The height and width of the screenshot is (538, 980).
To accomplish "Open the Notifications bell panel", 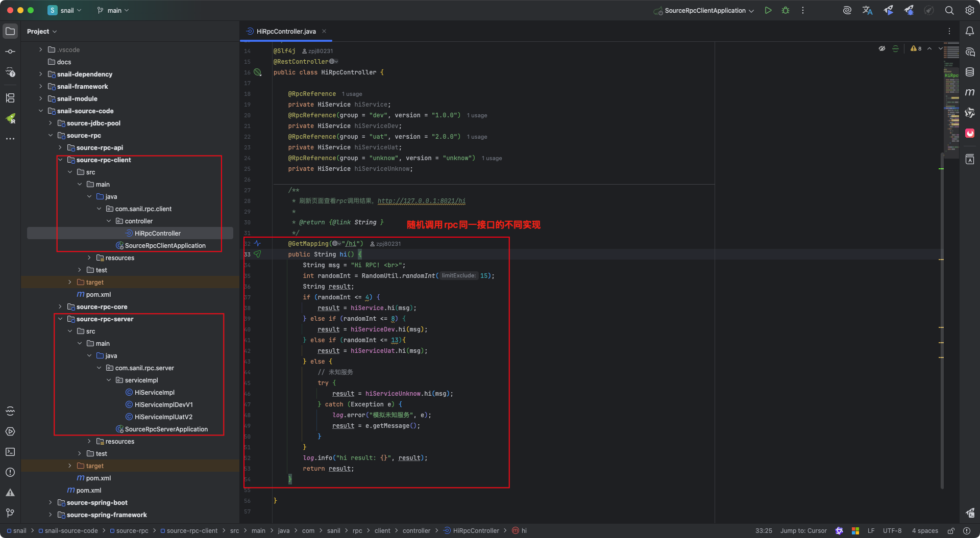I will pos(970,31).
